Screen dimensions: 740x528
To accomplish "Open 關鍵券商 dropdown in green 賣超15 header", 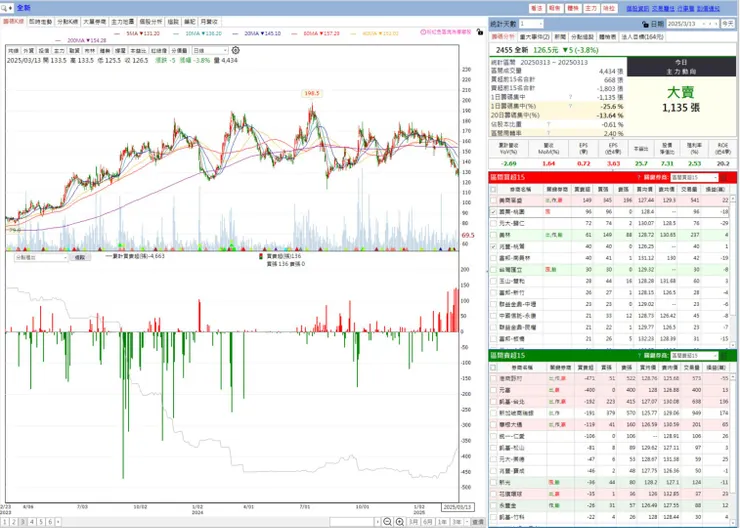I will [694, 355].
